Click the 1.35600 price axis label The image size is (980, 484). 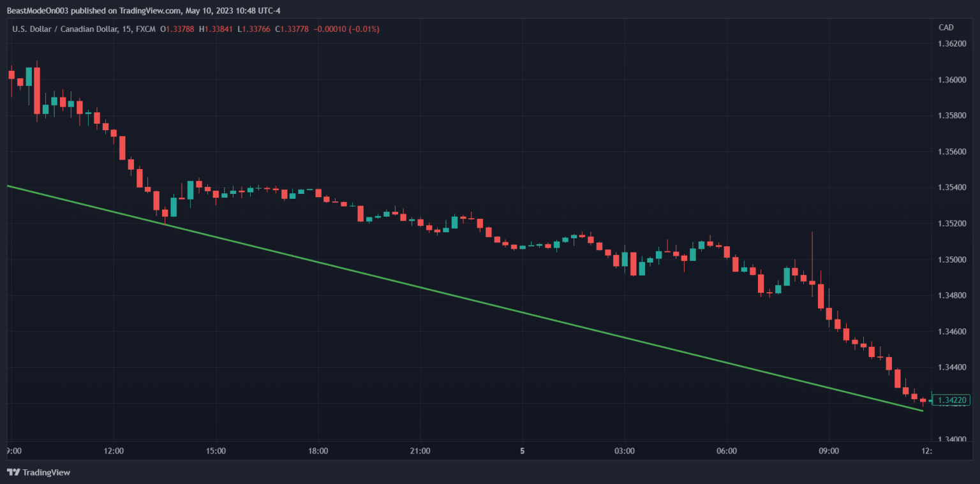951,152
